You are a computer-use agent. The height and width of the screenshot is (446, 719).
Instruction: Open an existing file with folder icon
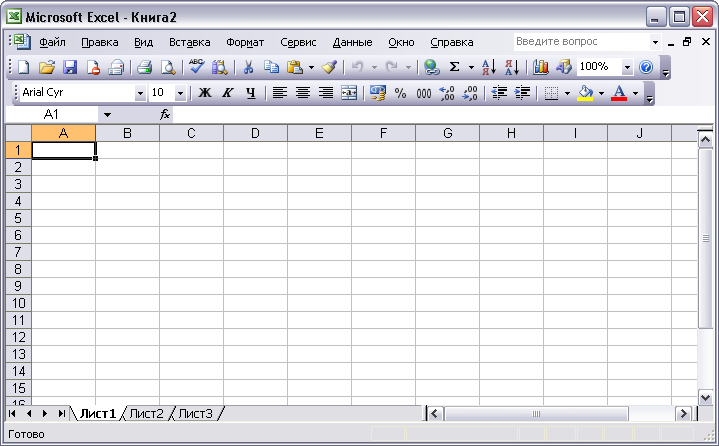pos(46,67)
